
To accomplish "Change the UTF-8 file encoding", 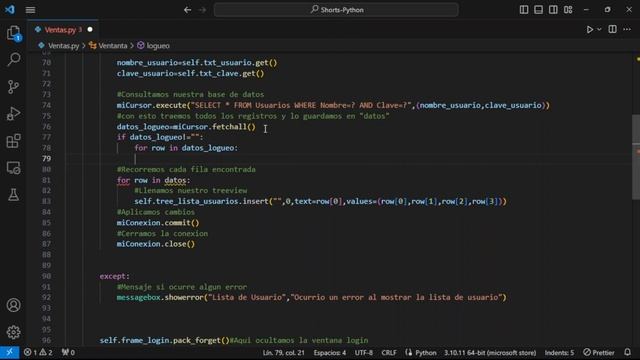I will tap(364, 352).
